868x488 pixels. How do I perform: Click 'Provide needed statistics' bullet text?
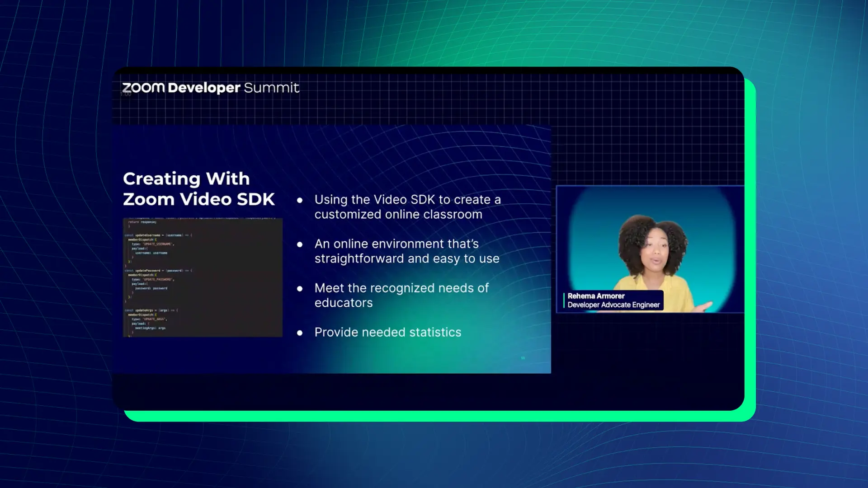coord(387,332)
